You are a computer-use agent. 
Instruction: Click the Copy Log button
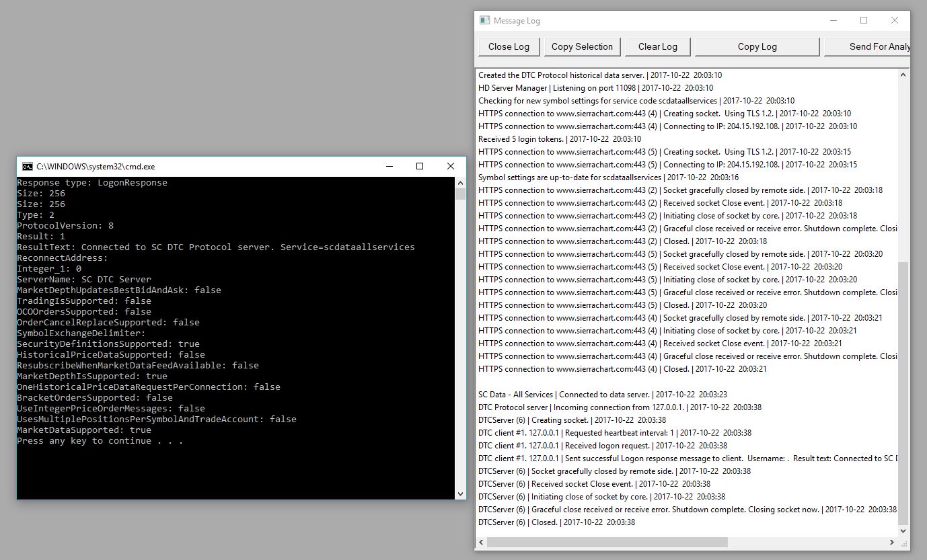click(x=757, y=46)
